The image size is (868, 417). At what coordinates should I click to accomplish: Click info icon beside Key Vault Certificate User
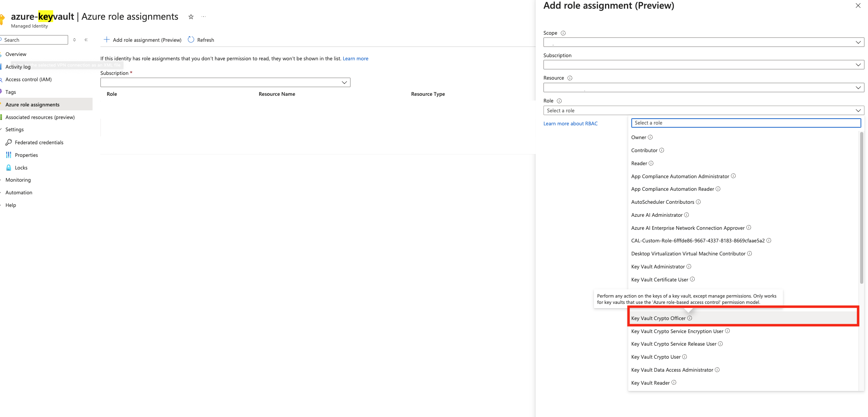tap(692, 279)
